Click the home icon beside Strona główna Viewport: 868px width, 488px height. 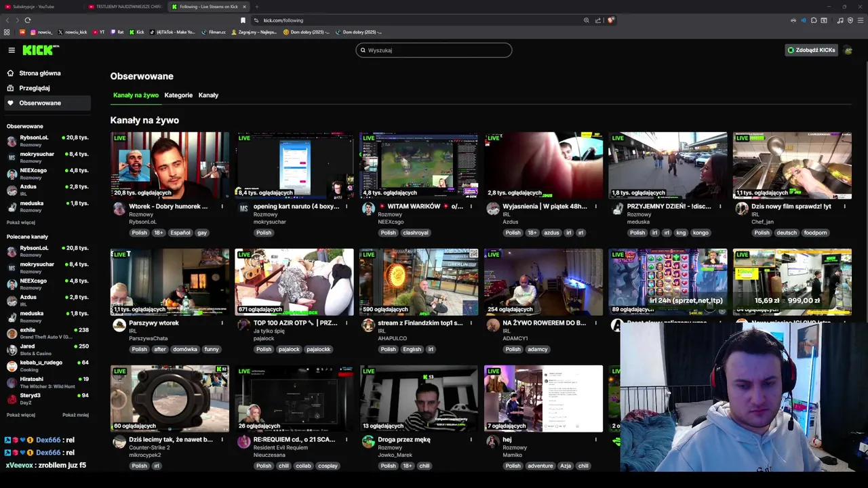(x=10, y=73)
